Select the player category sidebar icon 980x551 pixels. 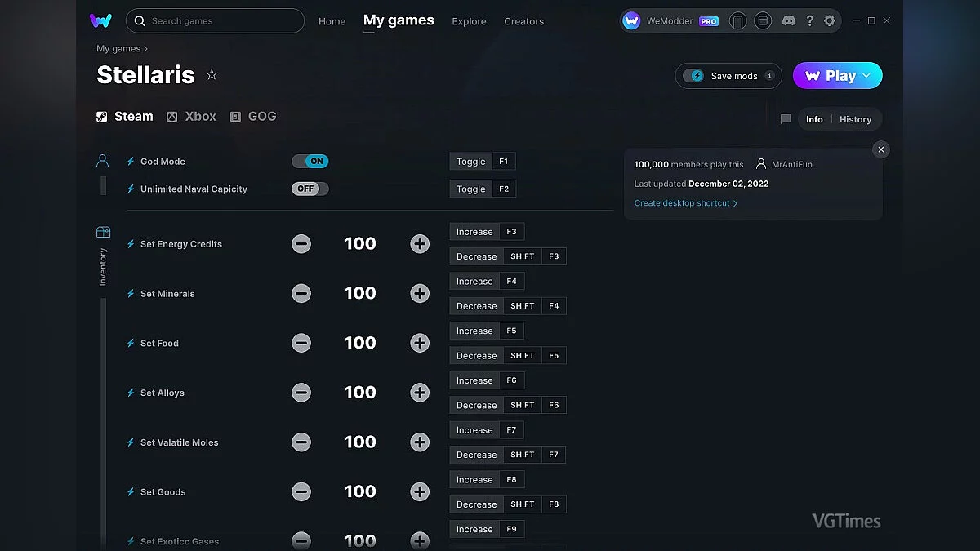tap(102, 161)
